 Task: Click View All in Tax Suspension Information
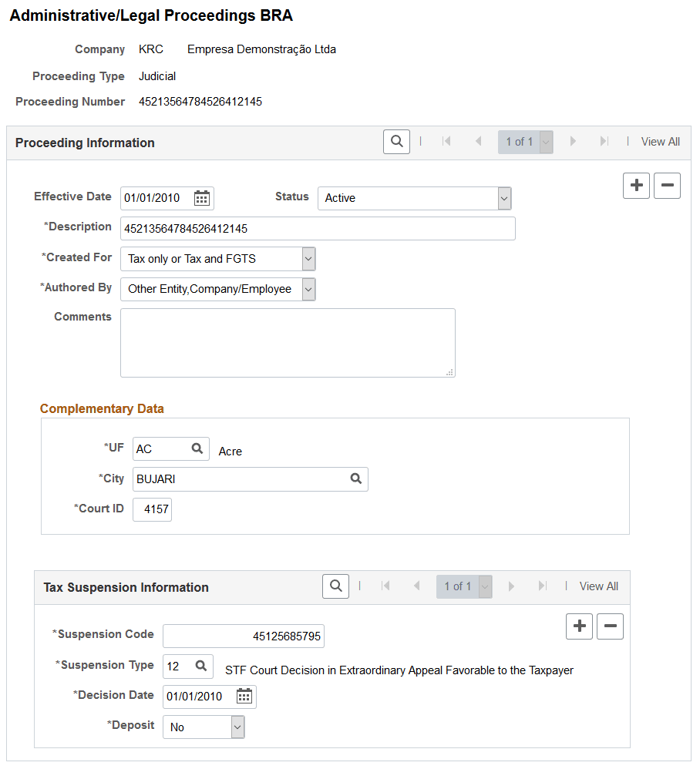[x=598, y=586]
